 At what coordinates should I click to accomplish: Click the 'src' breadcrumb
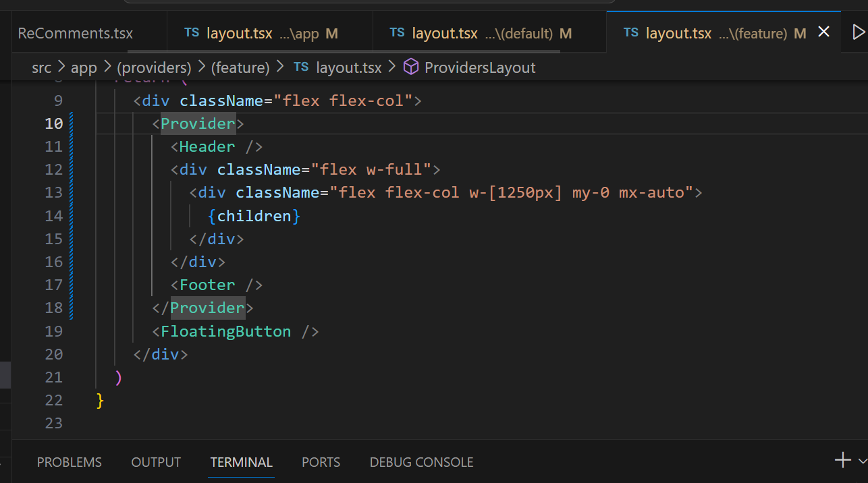[x=41, y=67]
